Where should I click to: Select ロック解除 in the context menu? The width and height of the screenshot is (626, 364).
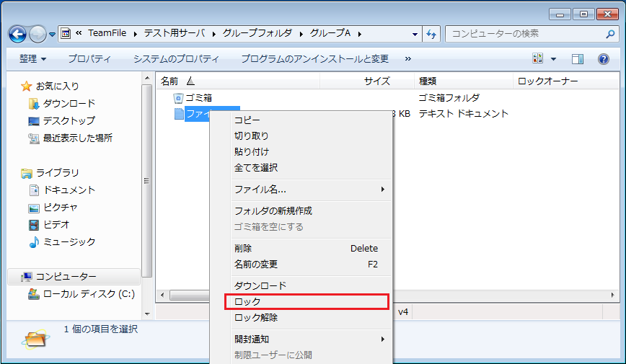pos(256,317)
